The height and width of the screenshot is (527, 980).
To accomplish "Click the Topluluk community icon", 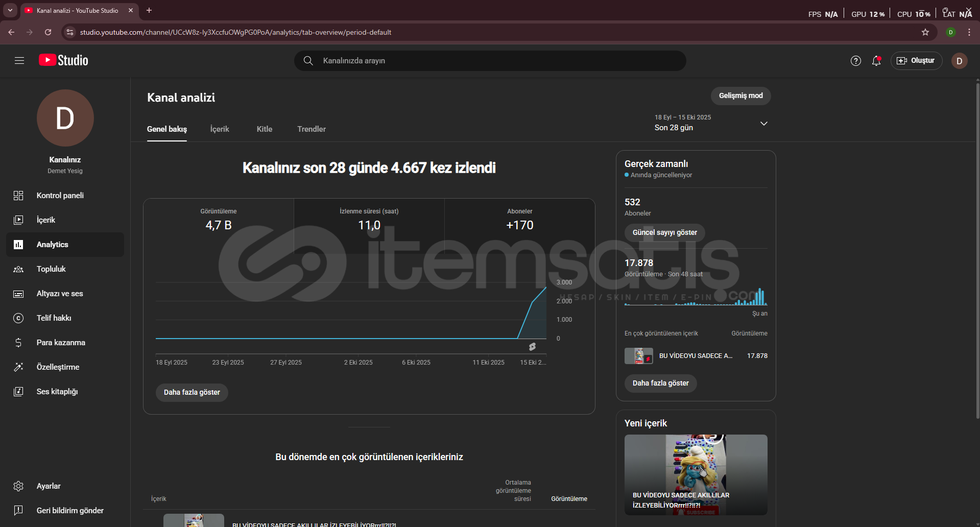I will pos(18,269).
